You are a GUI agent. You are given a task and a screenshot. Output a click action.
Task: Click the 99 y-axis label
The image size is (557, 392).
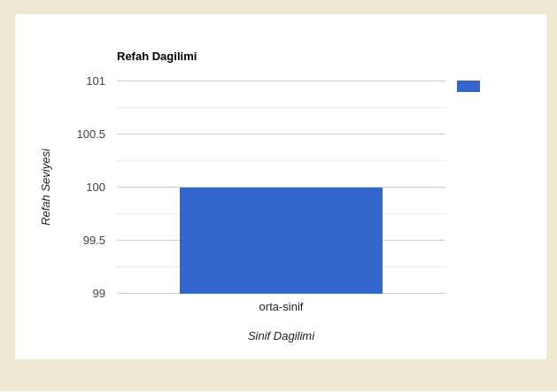pos(99,293)
